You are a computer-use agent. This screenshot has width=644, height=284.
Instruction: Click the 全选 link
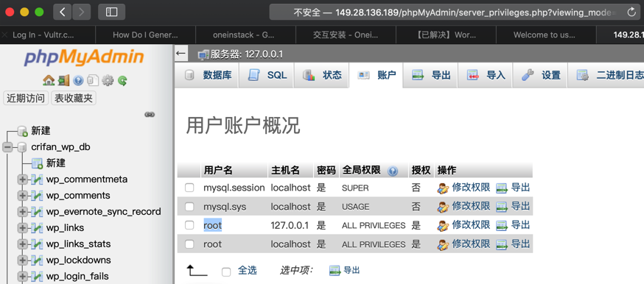248,271
